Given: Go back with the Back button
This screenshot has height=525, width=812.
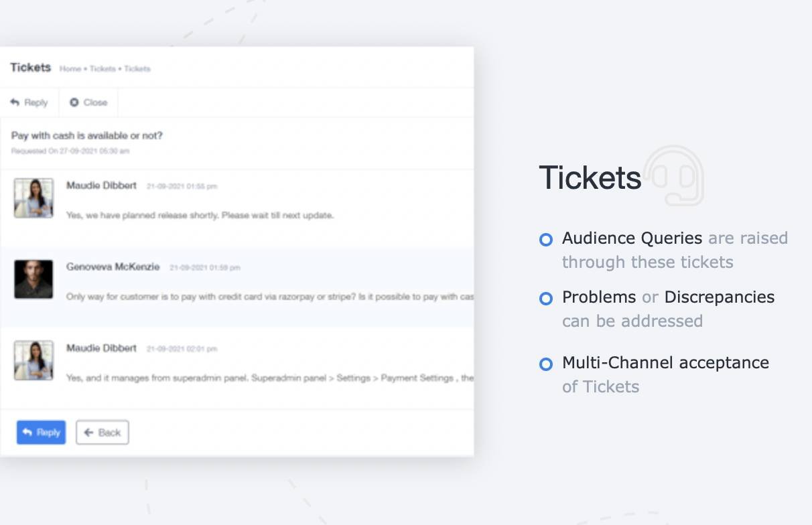Looking at the screenshot, I should [102, 433].
